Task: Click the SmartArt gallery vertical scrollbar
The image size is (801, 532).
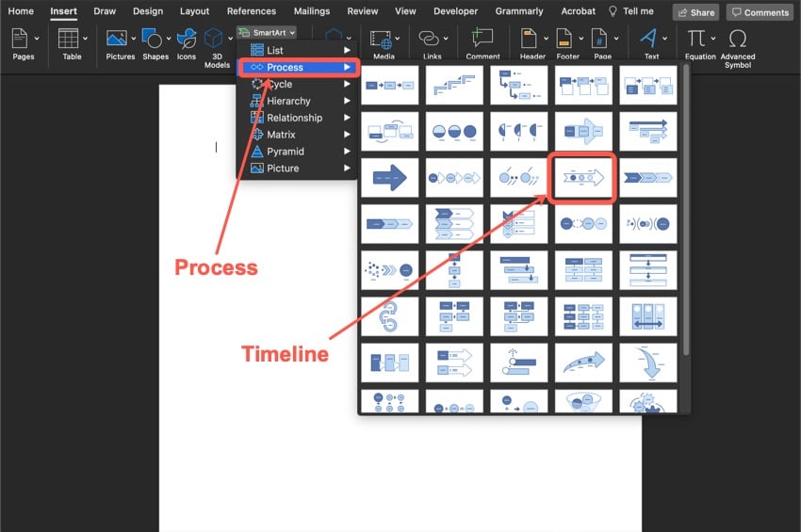Action: click(x=685, y=209)
